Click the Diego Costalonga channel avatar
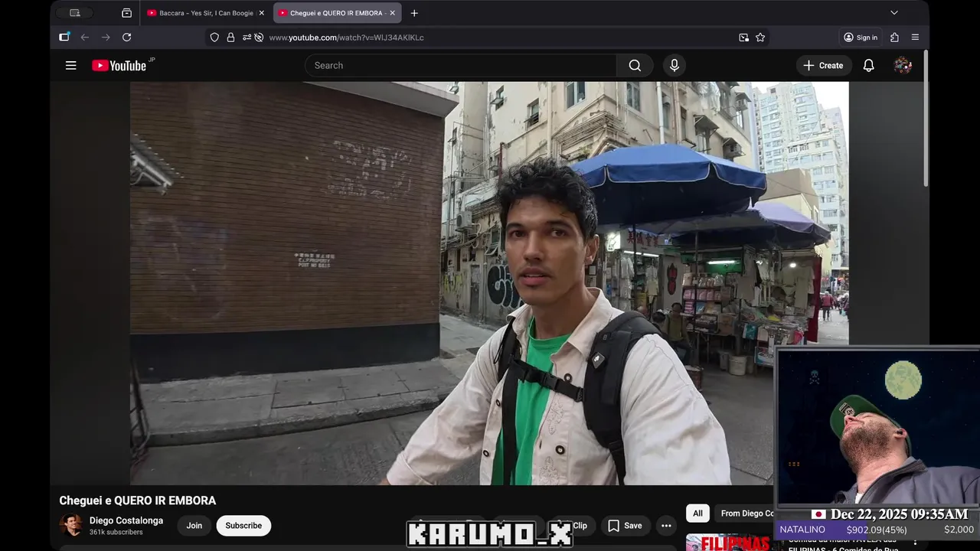 coord(71,525)
